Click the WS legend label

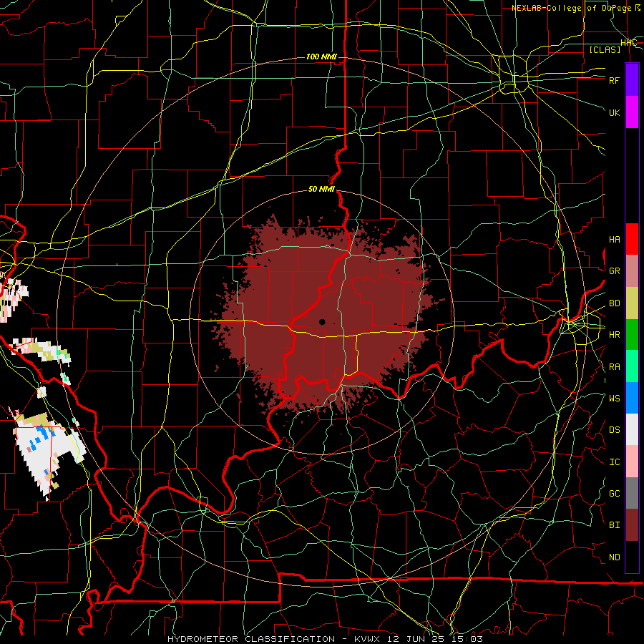click(614, 399)
